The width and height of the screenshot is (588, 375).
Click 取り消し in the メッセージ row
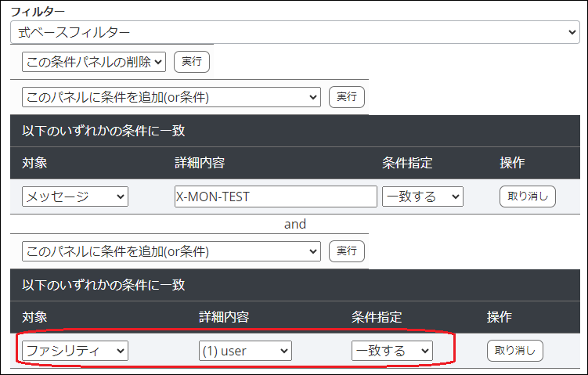(527, 197)
